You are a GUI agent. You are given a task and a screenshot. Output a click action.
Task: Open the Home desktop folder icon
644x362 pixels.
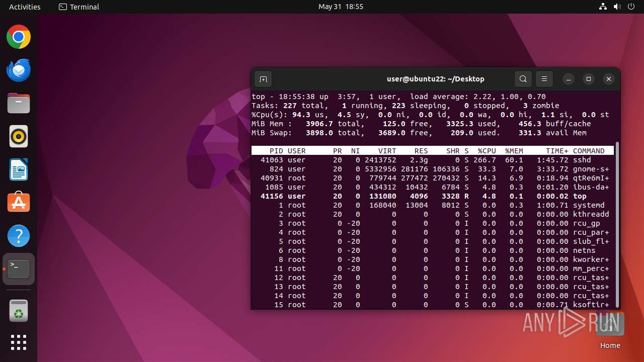click(x=610, y=330)
